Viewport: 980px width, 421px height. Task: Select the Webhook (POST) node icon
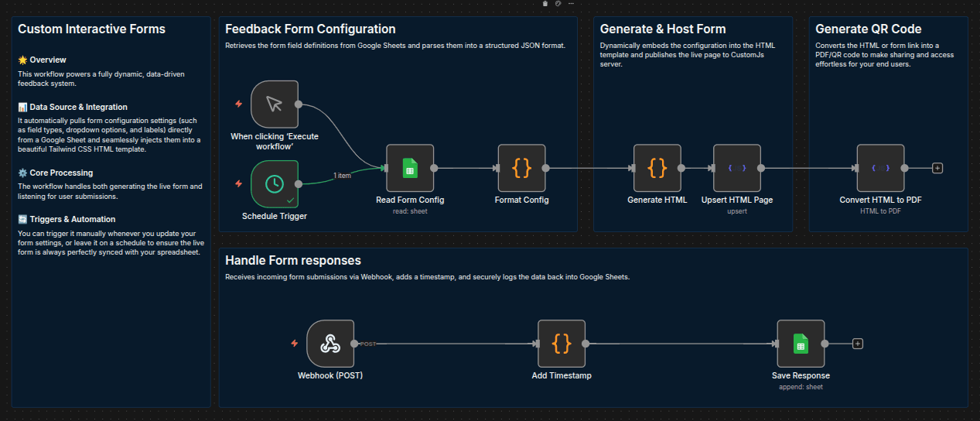(330, 344)
